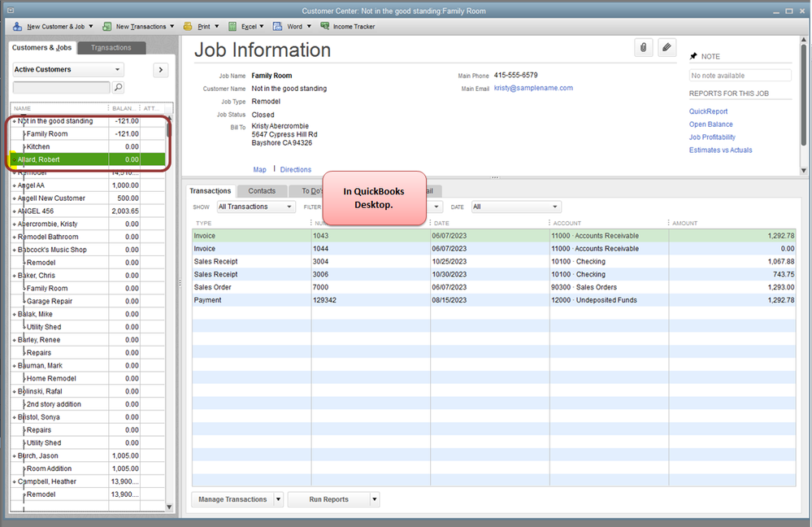
Task: Select Sales Order 7000 row
Action: coord(493,287)
